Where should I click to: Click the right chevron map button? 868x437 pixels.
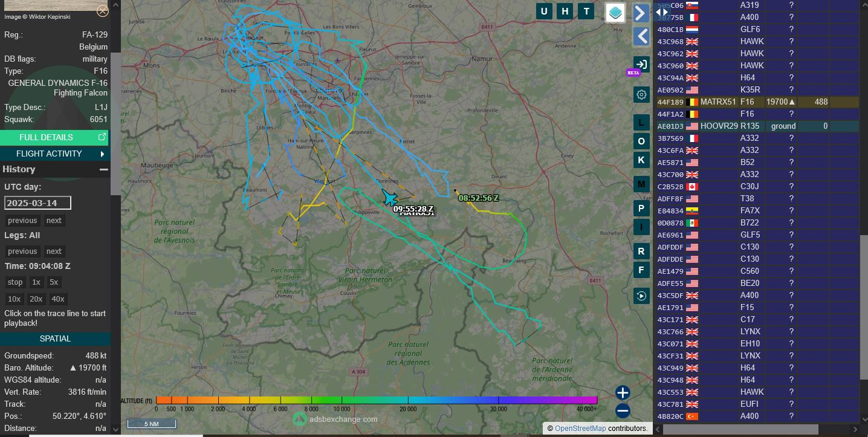point(641,13)
